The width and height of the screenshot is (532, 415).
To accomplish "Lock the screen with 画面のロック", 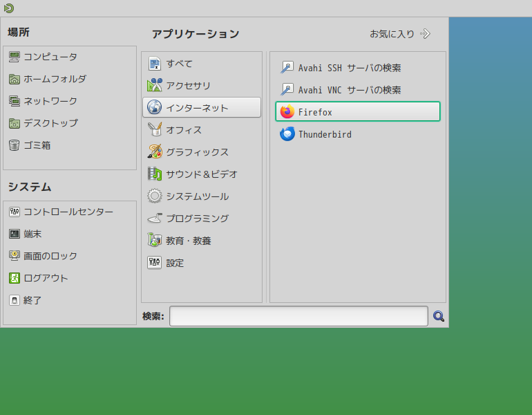I will [70, 256].
